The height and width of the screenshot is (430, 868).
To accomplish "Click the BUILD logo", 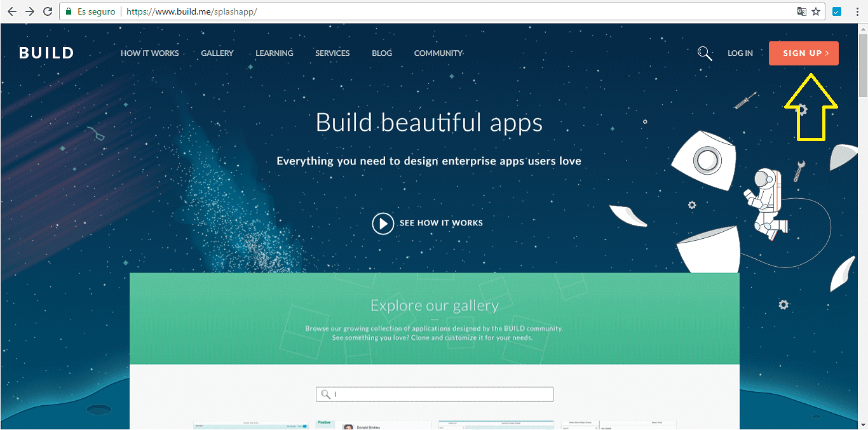I will [x=46, y=53].
